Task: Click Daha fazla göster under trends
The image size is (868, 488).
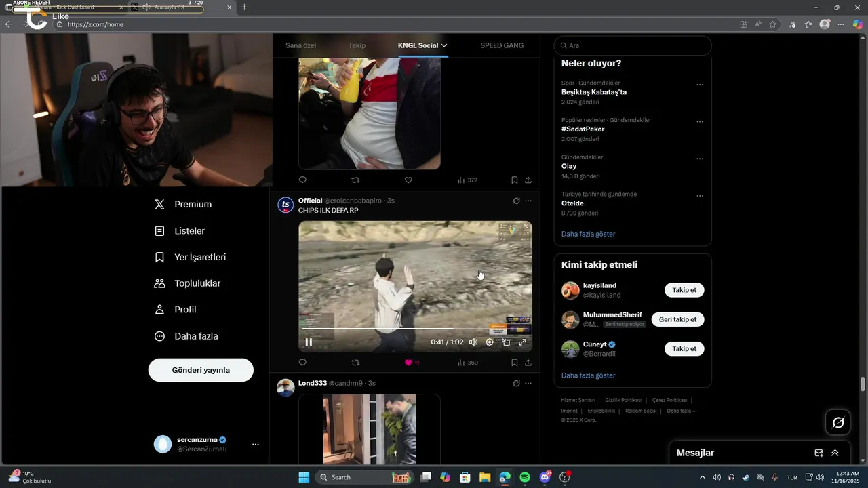Action: point(589,234)
